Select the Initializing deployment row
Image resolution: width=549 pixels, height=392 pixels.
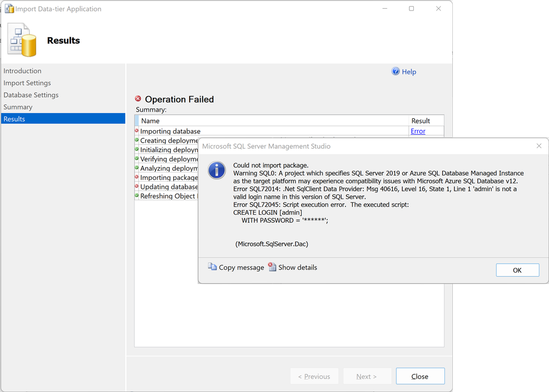tap(167, 150)
